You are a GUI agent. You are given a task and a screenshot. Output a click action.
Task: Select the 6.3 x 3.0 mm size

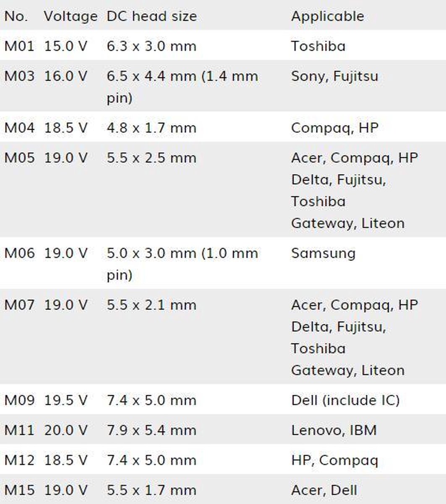(x=151, y=46)
